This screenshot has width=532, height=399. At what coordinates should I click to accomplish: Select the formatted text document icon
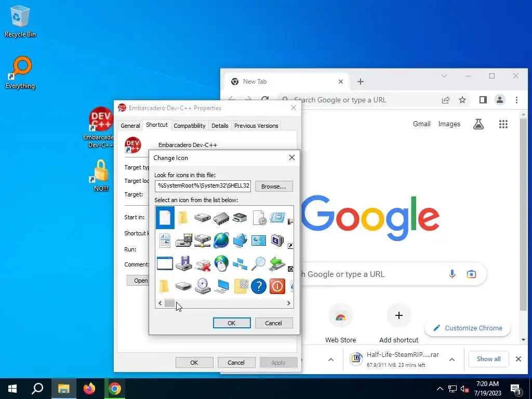click(165, 241)
